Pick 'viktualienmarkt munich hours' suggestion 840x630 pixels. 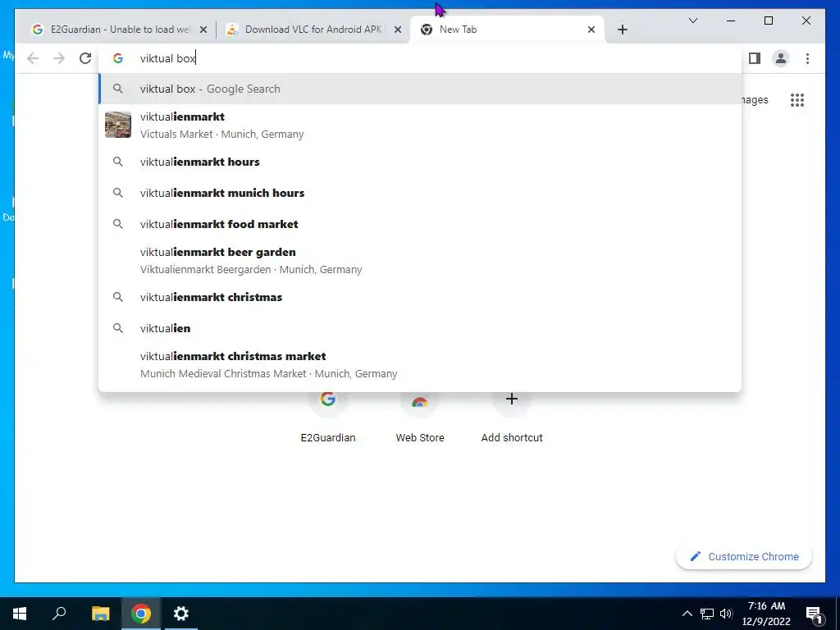pos(420,193)
